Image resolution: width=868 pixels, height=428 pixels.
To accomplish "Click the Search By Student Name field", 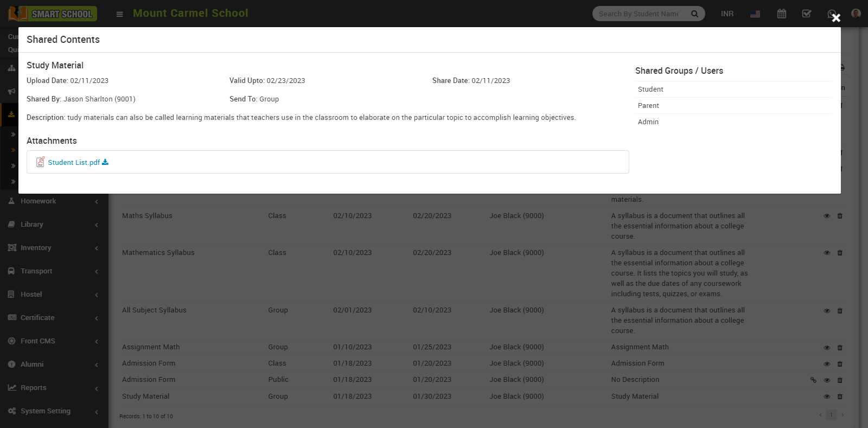I will tap(639, 14).
